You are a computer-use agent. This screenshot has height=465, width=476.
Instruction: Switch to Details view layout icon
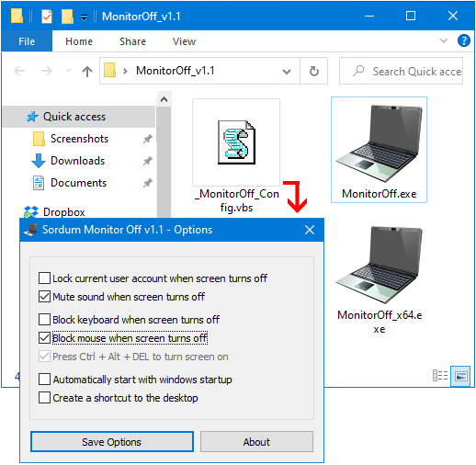pyautogui.click(x=440, y=376)
